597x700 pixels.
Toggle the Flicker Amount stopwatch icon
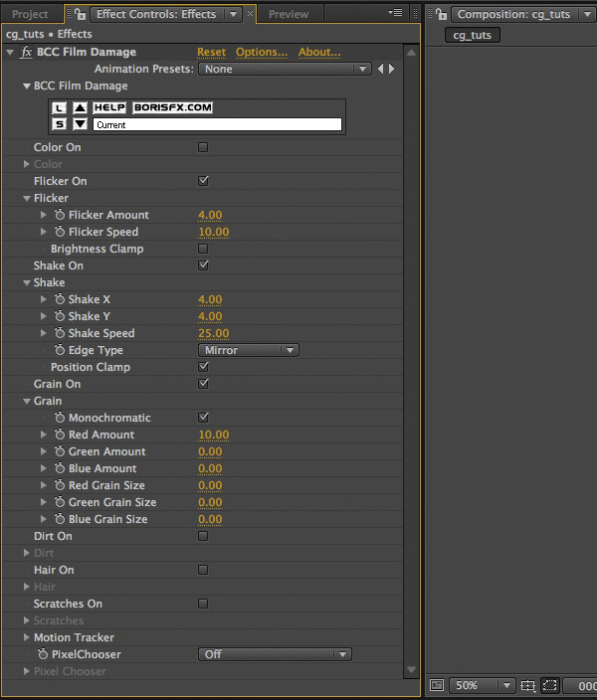tap(60, 215)
